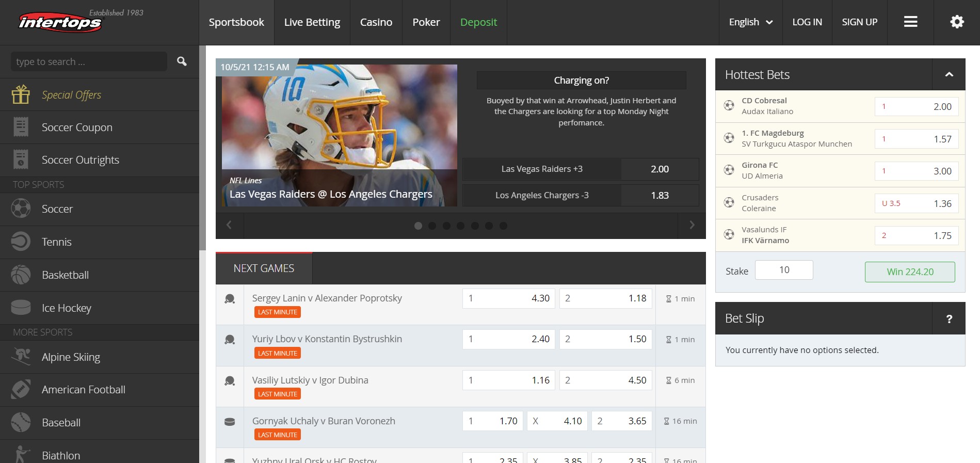Open the Live Betting tab

pyautogui.click(x=312, y=22)
